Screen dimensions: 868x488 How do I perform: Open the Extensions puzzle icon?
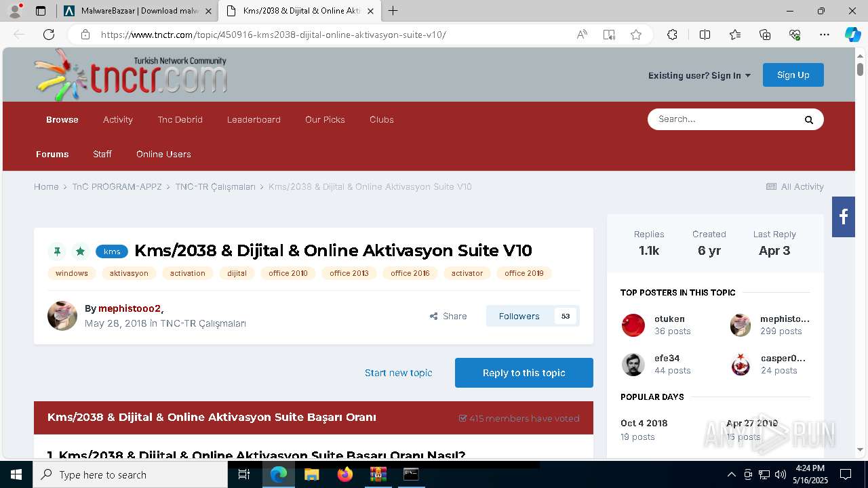click(x=672, y=35)
